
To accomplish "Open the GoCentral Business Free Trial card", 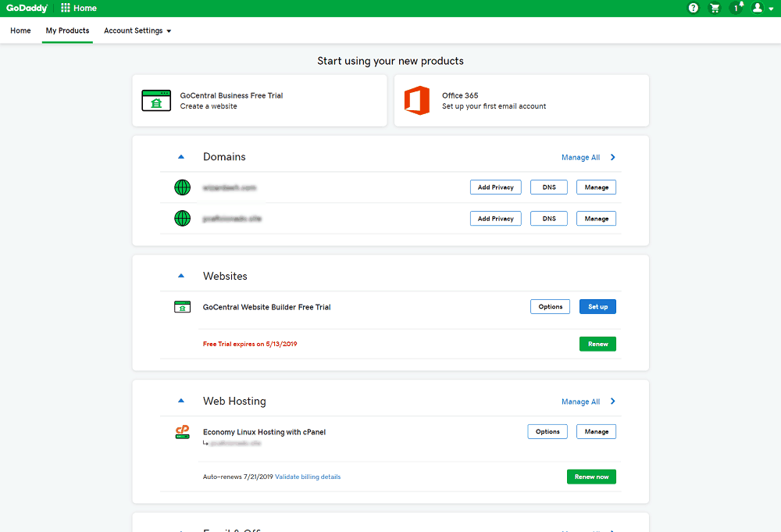I will click(259, 101).
